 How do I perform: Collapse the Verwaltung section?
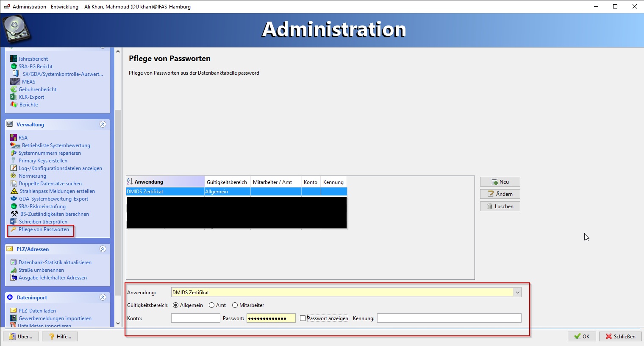pos(103,125)
